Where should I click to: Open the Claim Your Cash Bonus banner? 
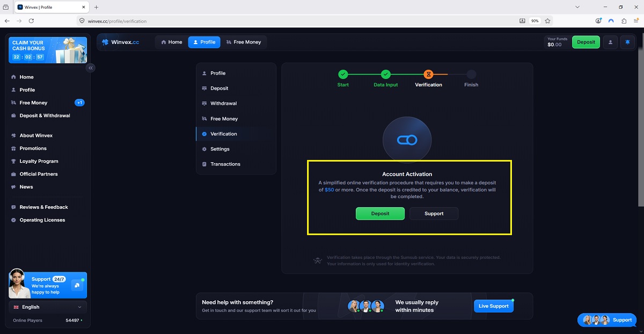[x=48, y=50]
